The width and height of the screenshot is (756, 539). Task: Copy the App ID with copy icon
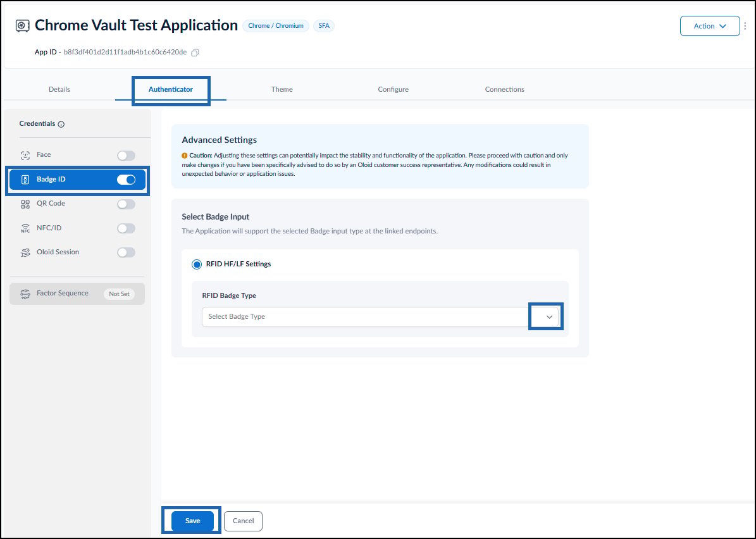click(195, 53)
